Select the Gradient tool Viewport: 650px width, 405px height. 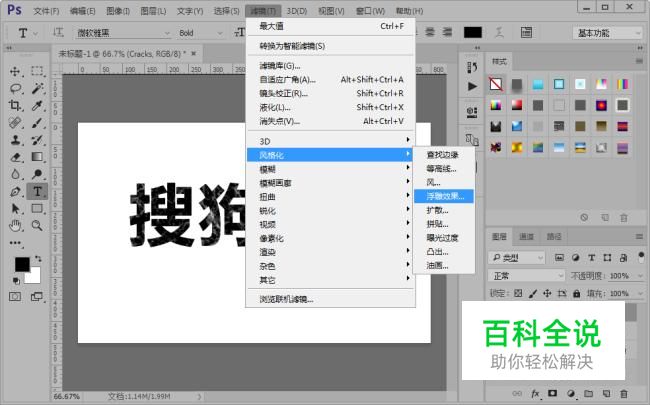[37, 157]
